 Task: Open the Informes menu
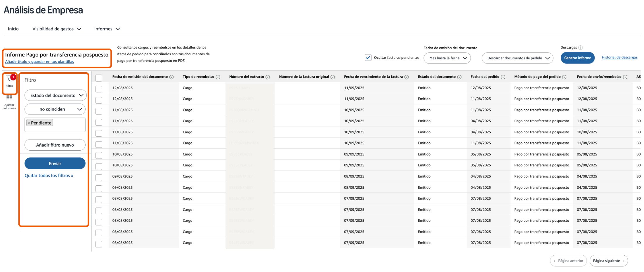coord(107,29)
